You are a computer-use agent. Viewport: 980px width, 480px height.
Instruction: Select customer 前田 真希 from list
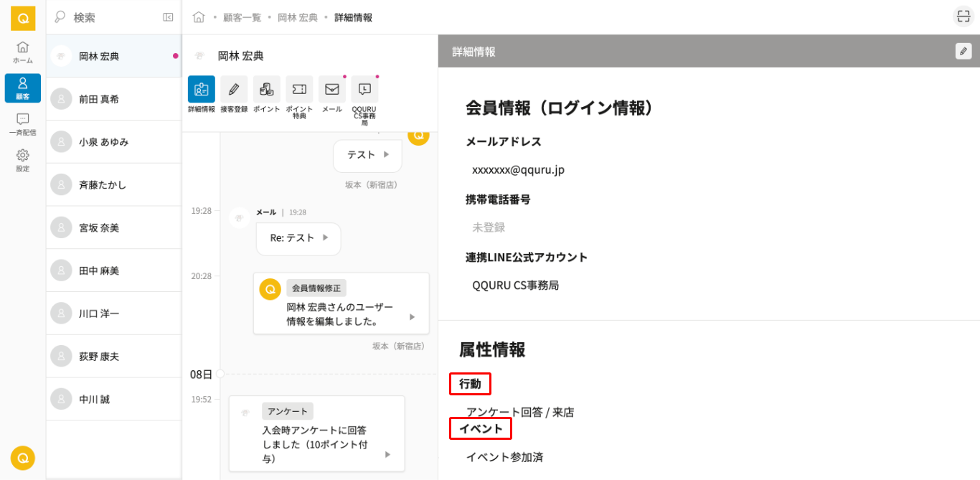[x=113, y=99]
